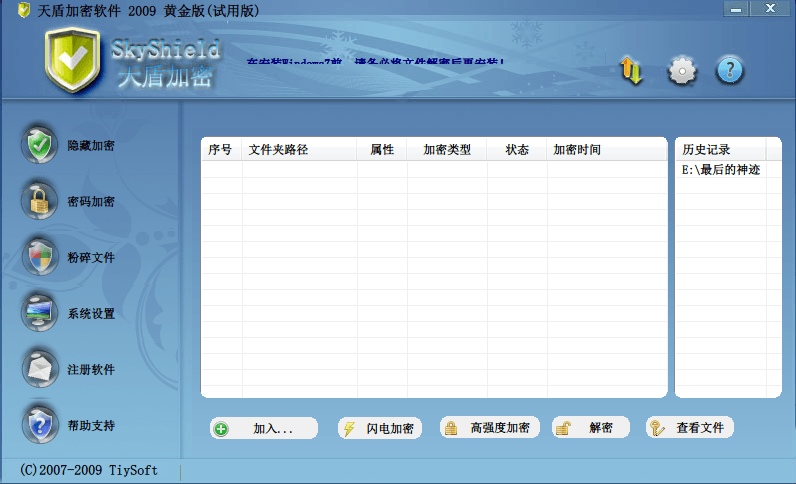Click the open padlock icon for 解密
The width and height of the screenshot is (796, 484).
(x=563, y=428)
